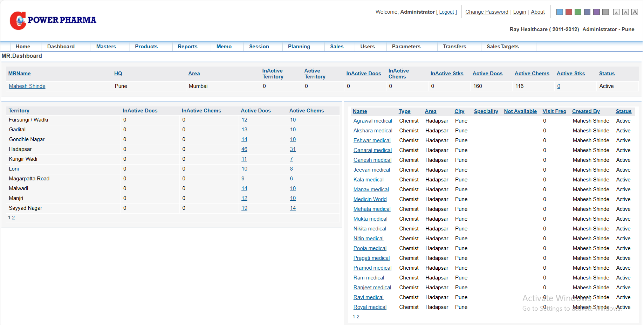The height and width of the screenshot is (325, 644).
Task: Click the Power Pharma logo
Action: point(53,20)
